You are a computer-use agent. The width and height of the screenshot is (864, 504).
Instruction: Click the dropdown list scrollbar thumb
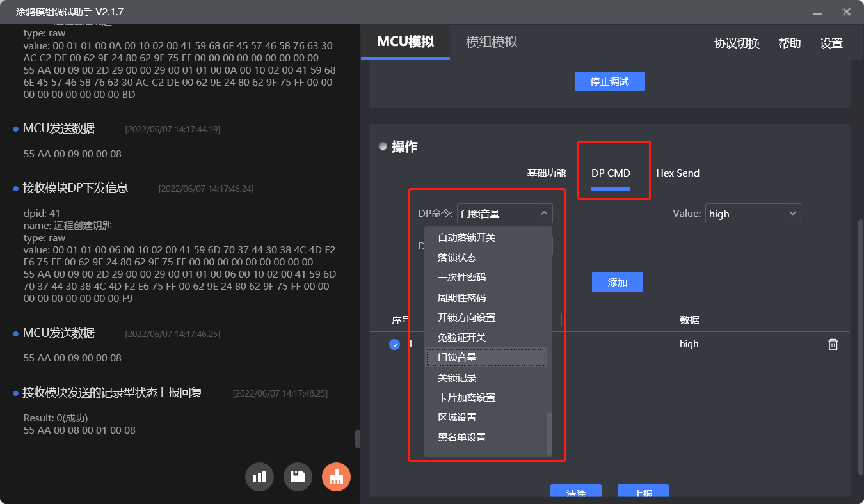548,433
